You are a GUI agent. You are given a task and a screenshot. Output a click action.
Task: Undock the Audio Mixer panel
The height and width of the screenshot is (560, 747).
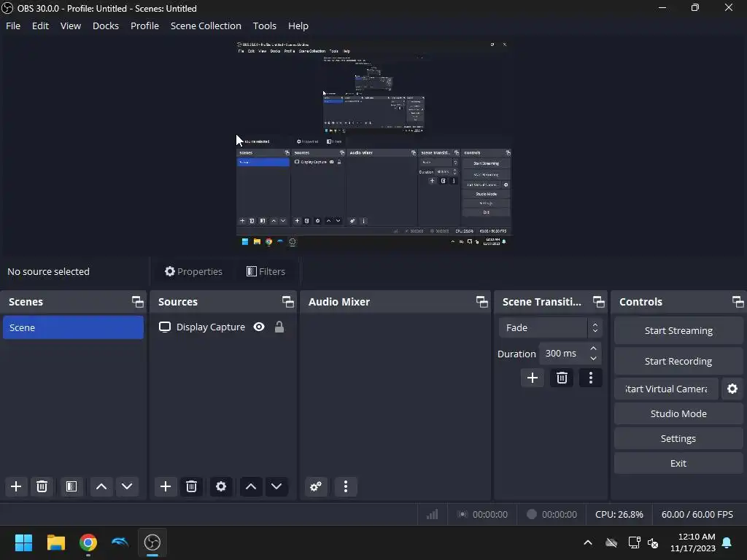[x=481, y=301]
